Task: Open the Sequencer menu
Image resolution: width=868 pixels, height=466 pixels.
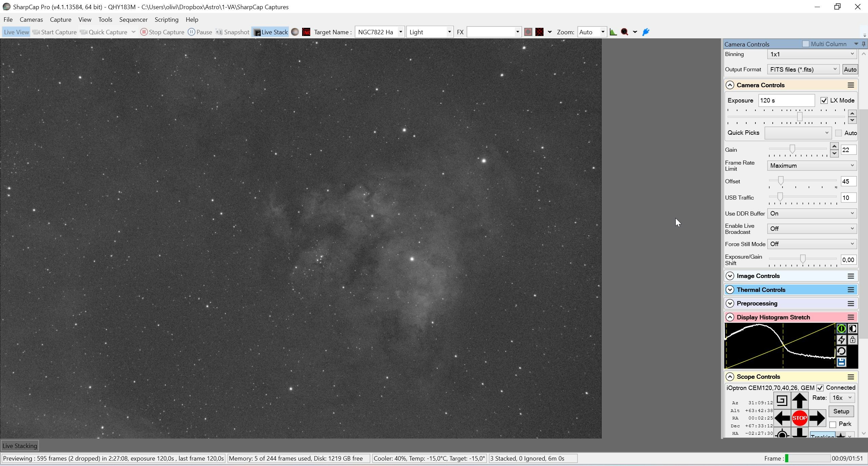Action: pyautogui.click(x=133, y=20)
